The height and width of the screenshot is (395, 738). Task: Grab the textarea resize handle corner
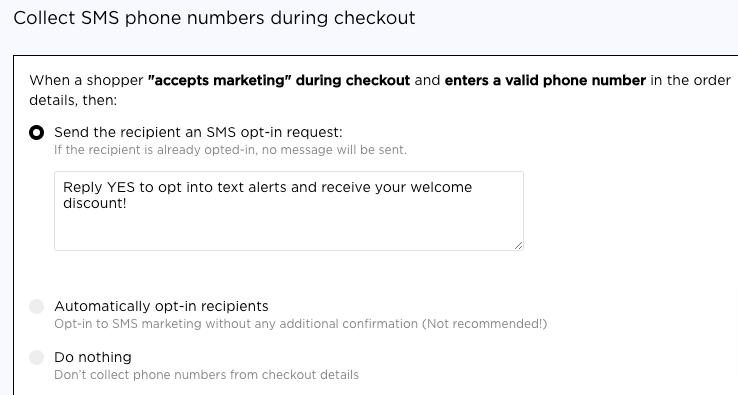click(x=518, y=245)
